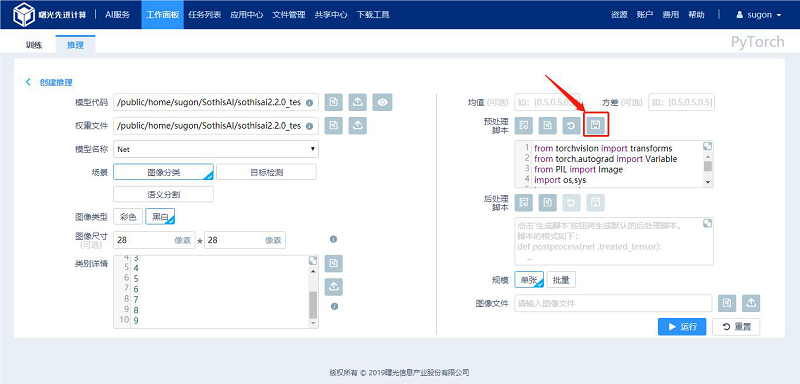Click the 均值 input field
Viewport: 800px width, 384px height.
547,102
